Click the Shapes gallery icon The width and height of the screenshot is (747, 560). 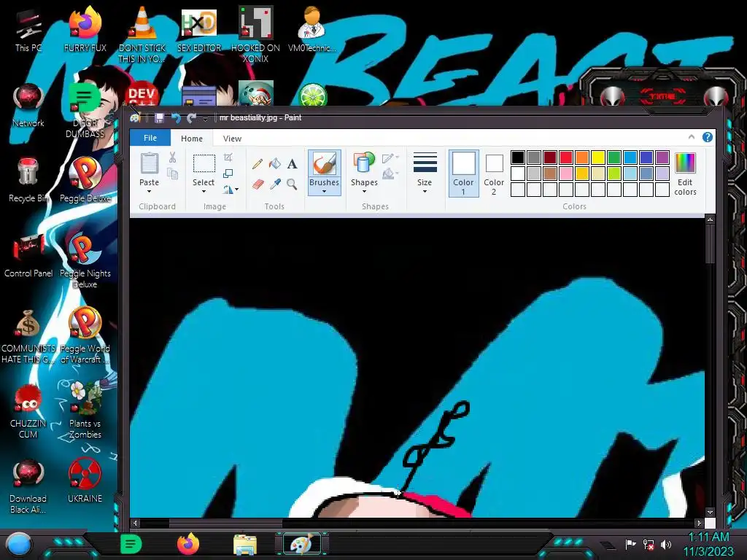pos(364,163)
